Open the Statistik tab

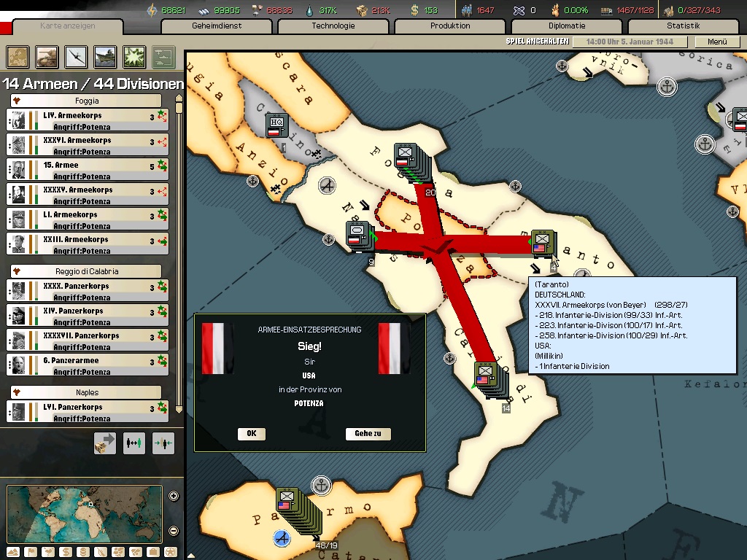click(684, 26)
